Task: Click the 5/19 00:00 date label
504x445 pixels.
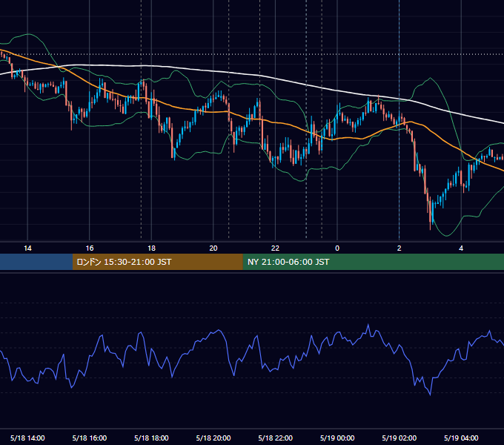Action: coord(337,438)
